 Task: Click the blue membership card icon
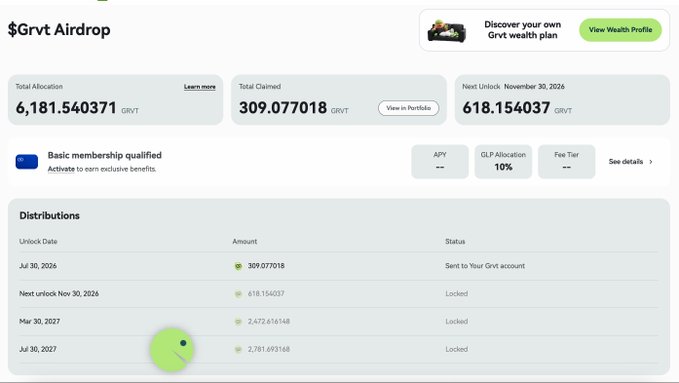click(27, 162)
